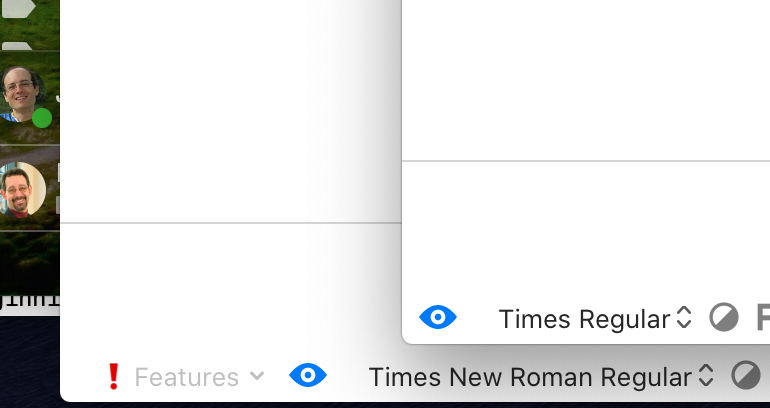Click the bold F icon in front window

tap(763, 318)
